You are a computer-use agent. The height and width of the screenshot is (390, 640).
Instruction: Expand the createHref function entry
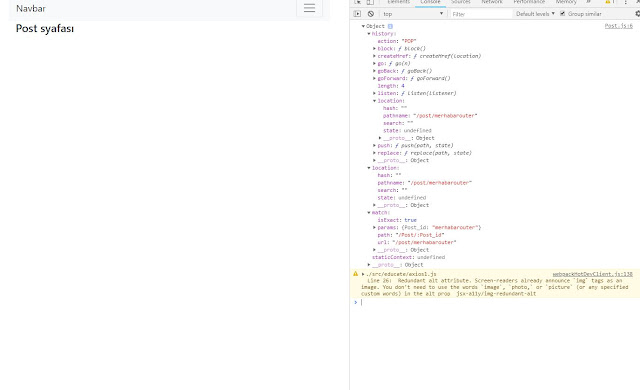(374, 56)
